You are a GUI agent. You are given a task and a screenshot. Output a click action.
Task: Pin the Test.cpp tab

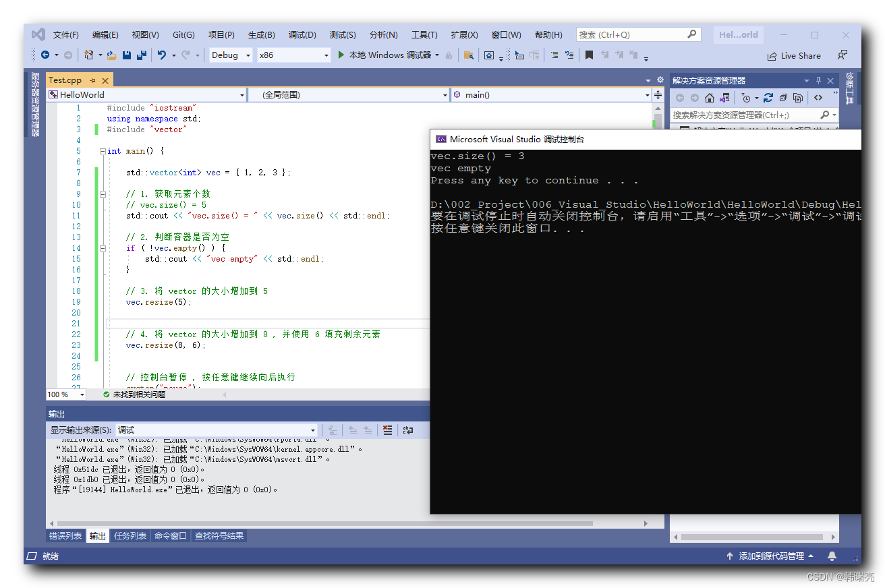coord(92,80)
